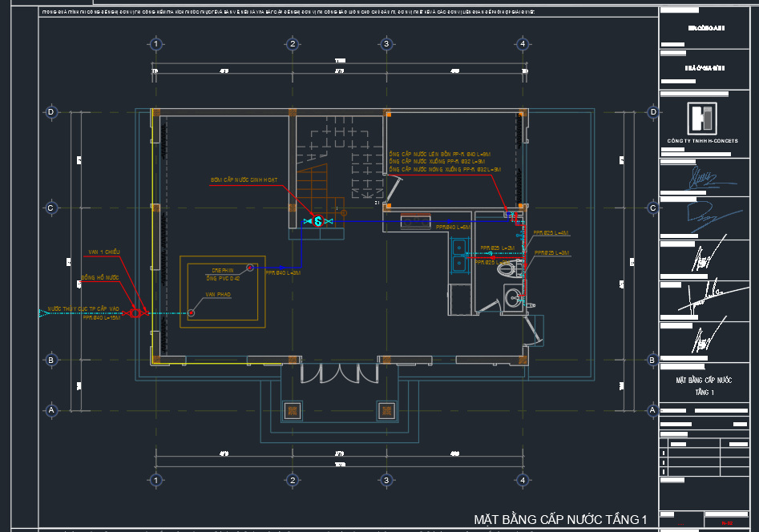Select the right porch column square
The height and width of the screenshot is (532, 759).
tap(386, 411)
